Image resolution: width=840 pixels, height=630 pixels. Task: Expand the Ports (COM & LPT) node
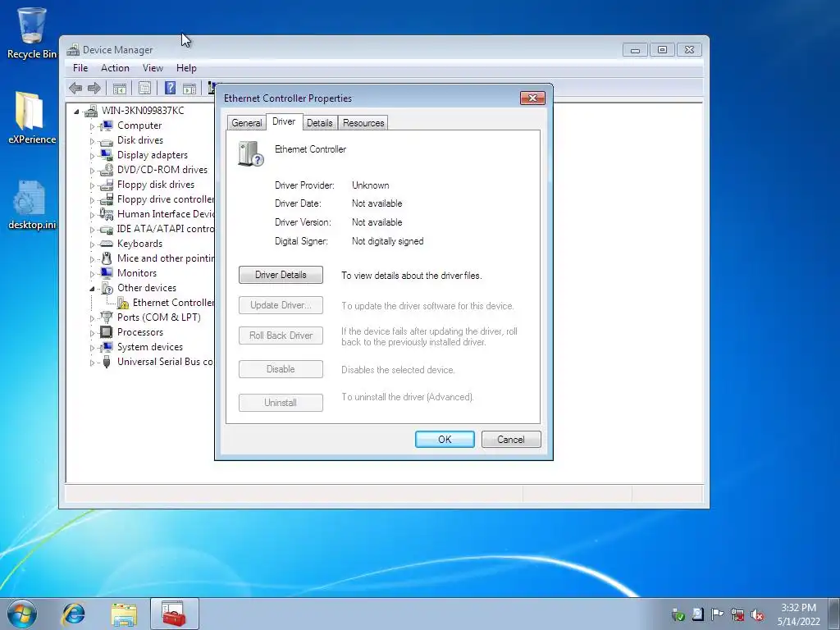92,318
